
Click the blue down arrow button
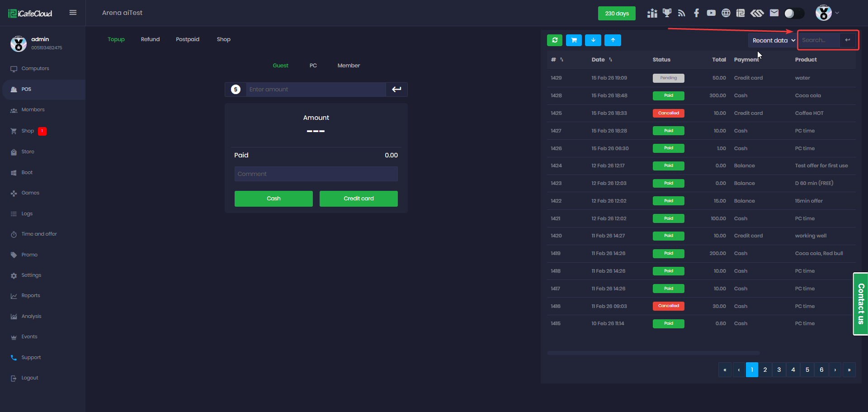pyautogui.click(x=593, y=40)
